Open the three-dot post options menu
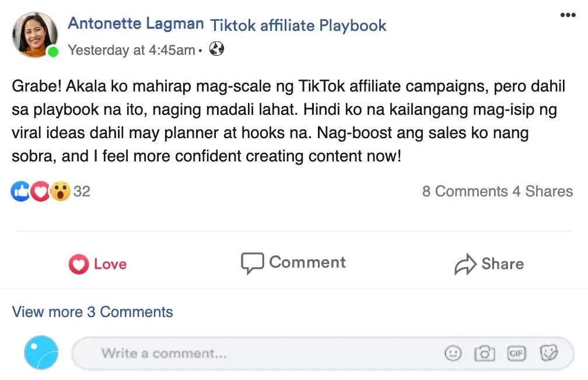The height and width of the screenshot is (380, 588). tap(567, 15)
